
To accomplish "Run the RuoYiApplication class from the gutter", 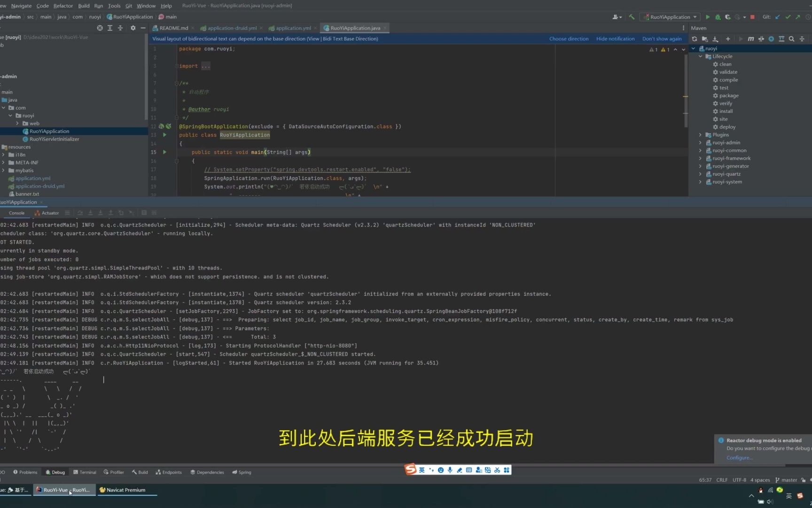I will [x=164, y=135].
